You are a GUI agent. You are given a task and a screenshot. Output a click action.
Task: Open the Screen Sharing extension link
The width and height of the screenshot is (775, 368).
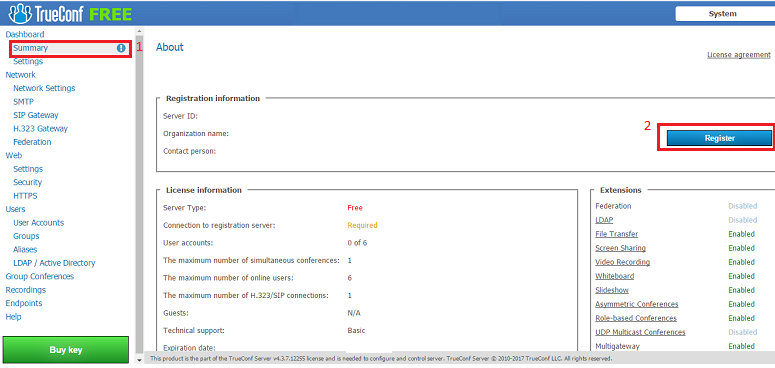(620, 248)
